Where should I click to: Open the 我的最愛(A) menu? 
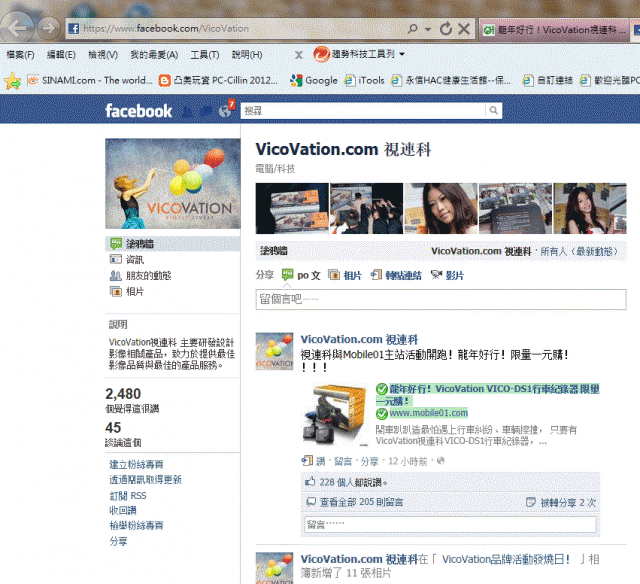154,55
